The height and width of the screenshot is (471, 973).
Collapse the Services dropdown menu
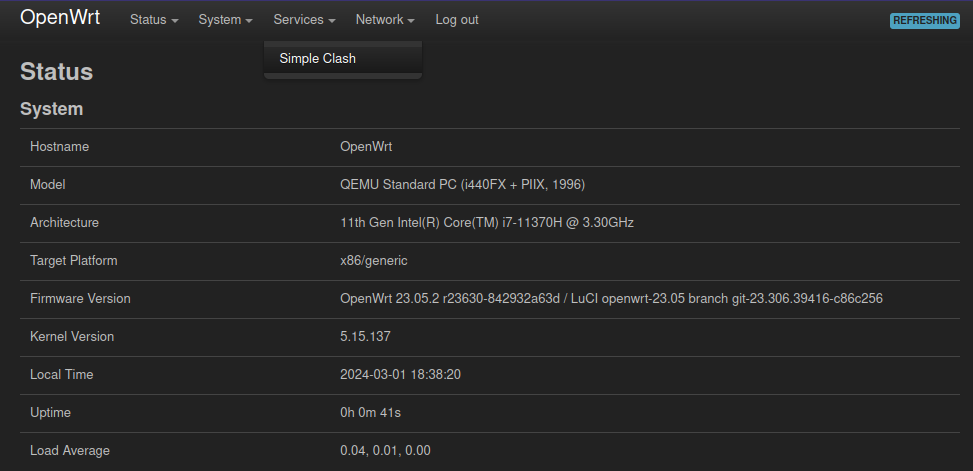click(x=304, y=20)
